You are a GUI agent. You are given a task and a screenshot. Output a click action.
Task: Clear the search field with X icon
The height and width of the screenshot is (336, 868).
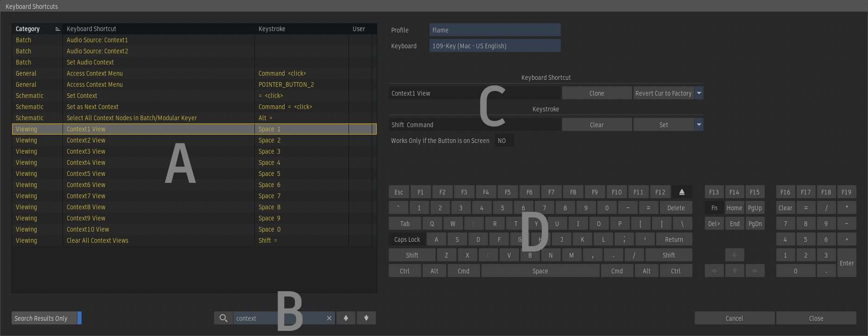tap(329, 318)
